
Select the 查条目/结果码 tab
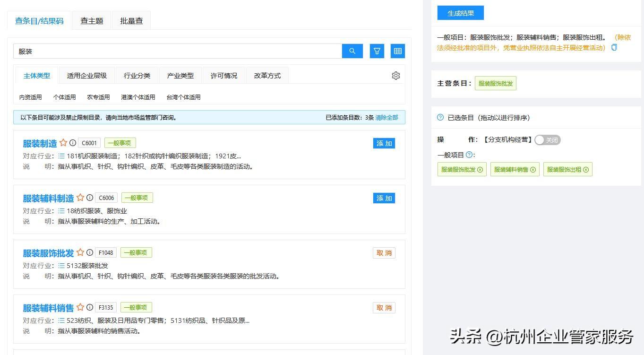click(x=39, y=21)
